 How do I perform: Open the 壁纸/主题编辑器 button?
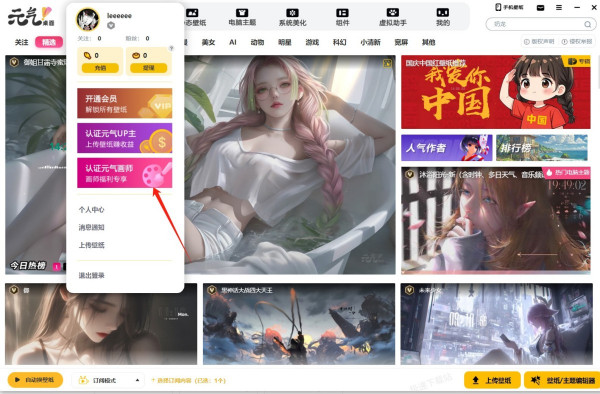point(562,380)
